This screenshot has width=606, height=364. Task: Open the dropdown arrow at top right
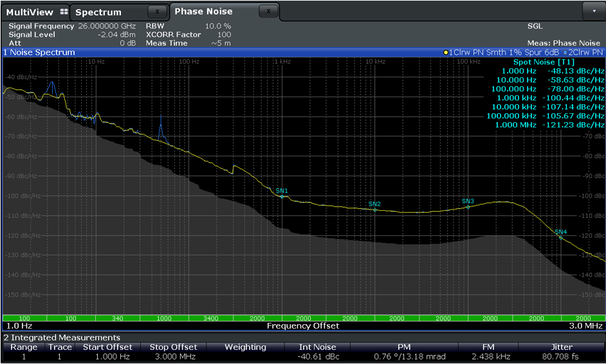tap(594, 11)
